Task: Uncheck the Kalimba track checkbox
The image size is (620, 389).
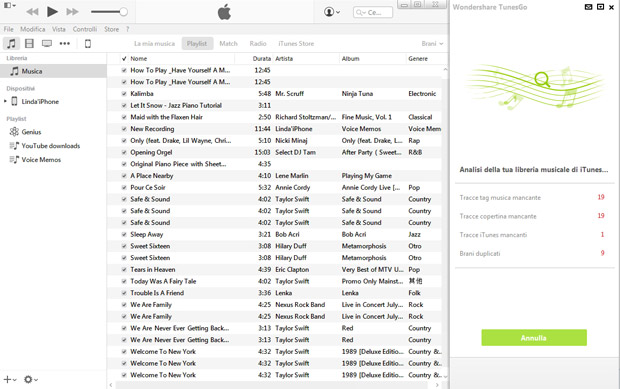Action: click(x=124, y=94)
